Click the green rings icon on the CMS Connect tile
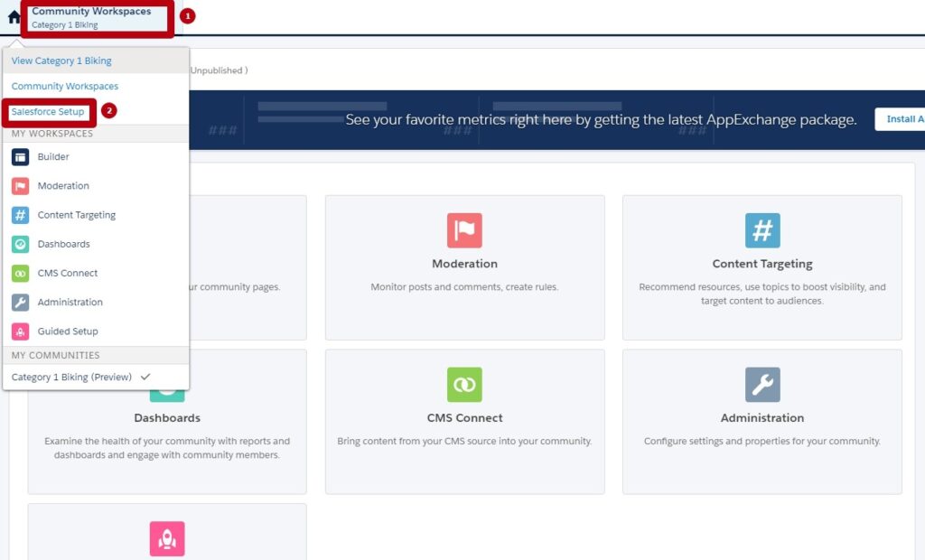 (x=464, y=384)
